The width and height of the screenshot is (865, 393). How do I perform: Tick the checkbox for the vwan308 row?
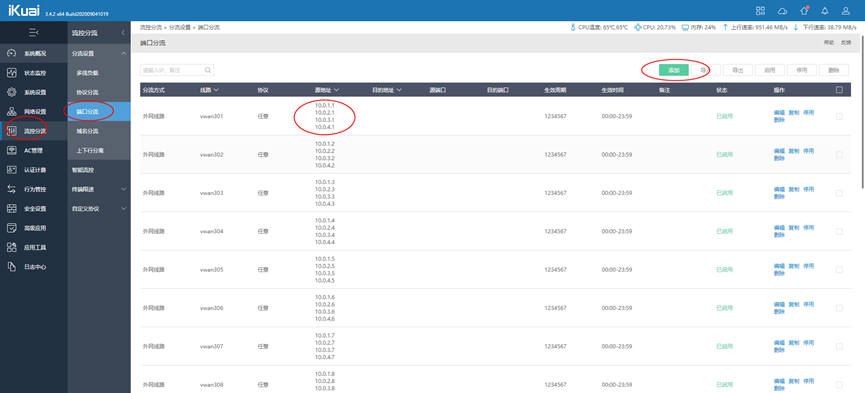coord(839,385)
